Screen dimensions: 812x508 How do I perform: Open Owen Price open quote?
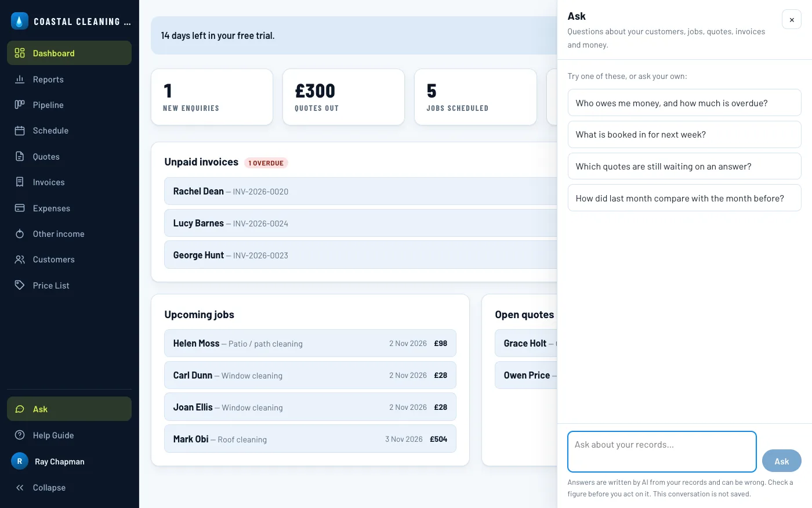tap(526, 375)
